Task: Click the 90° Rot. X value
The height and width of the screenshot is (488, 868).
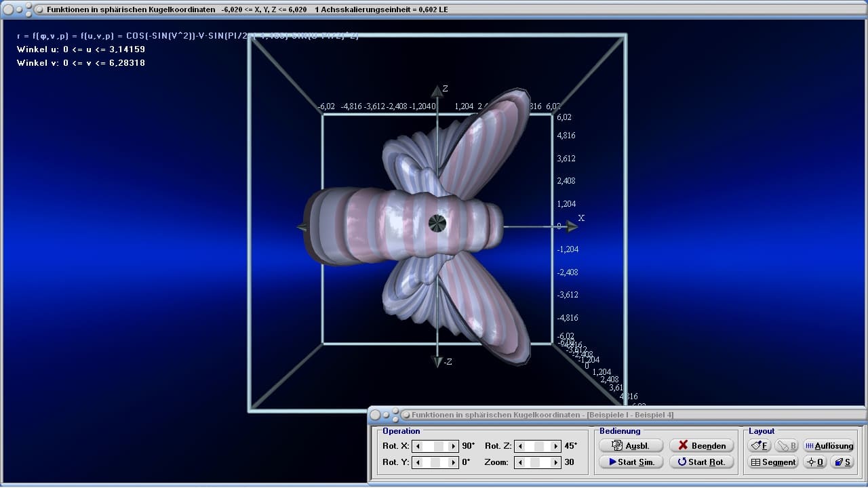Action: pyautogui.click(x=469, y=446)
